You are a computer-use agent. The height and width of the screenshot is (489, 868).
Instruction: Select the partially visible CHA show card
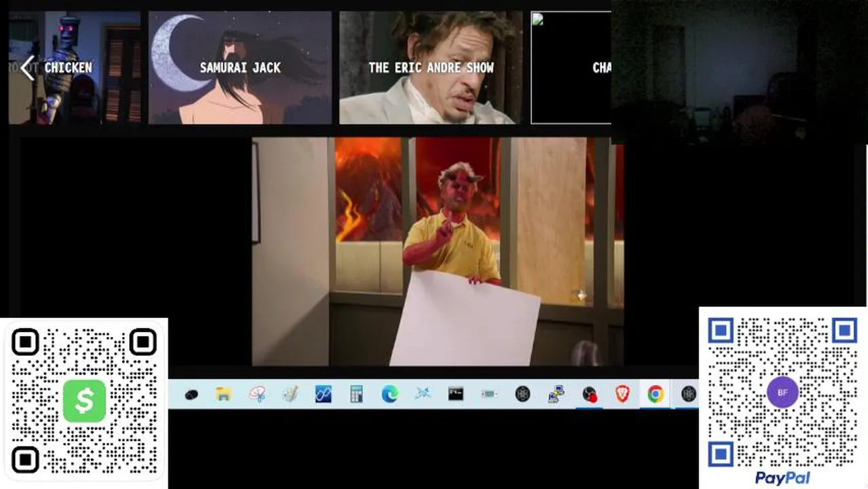(571, 68)
